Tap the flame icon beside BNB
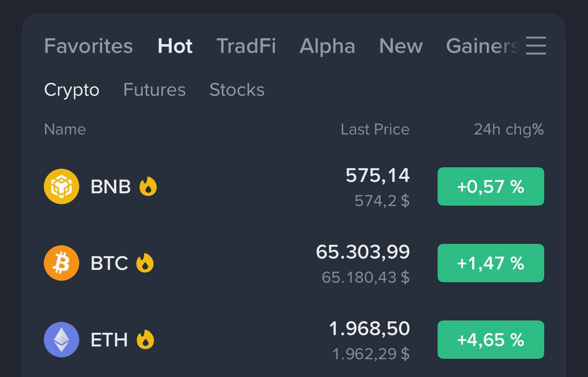The height and width of the screenshot is (377, 588). point(148,186)
